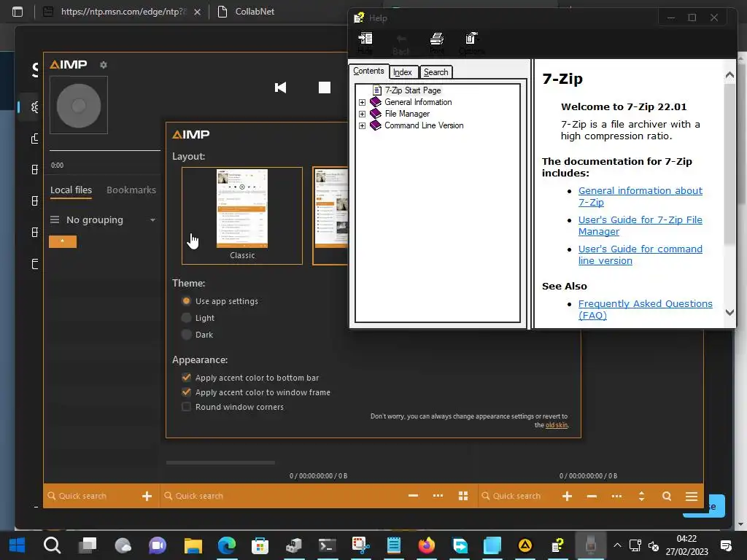Click the orange asterisk filter item

(63, 241)
